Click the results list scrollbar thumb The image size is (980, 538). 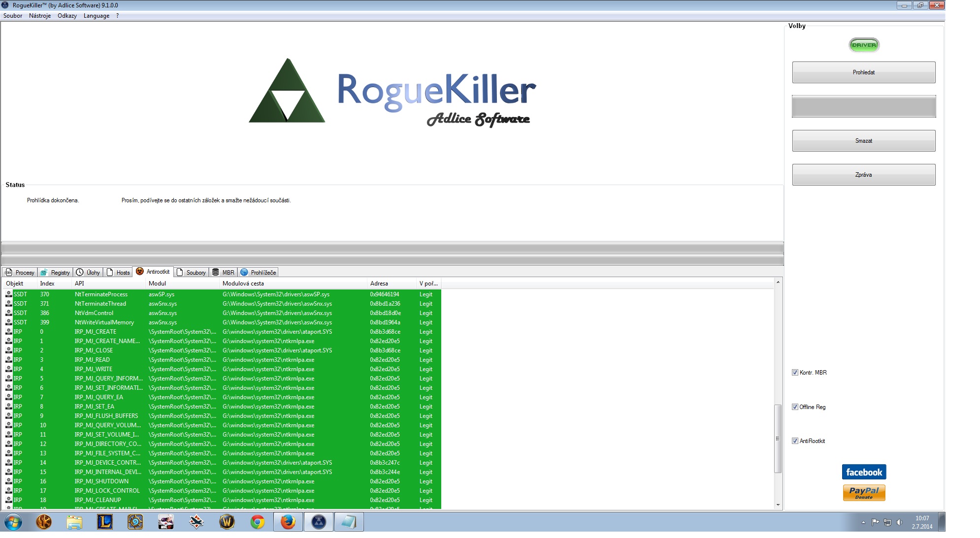point(778,439)
